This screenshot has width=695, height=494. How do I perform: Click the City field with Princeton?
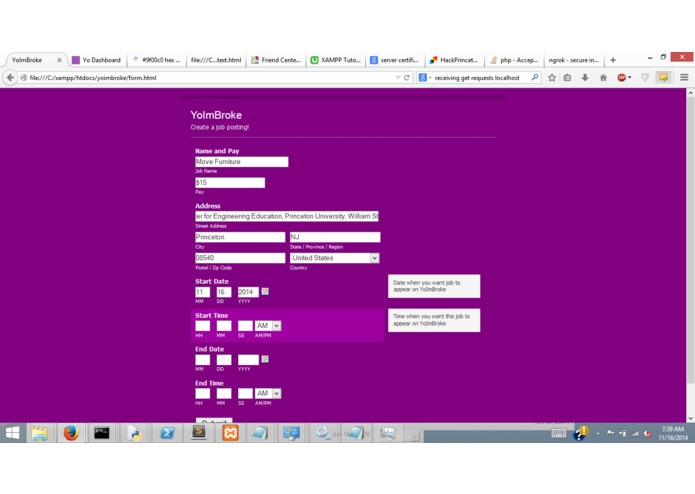pyautogui.click(x=240, y=237)
